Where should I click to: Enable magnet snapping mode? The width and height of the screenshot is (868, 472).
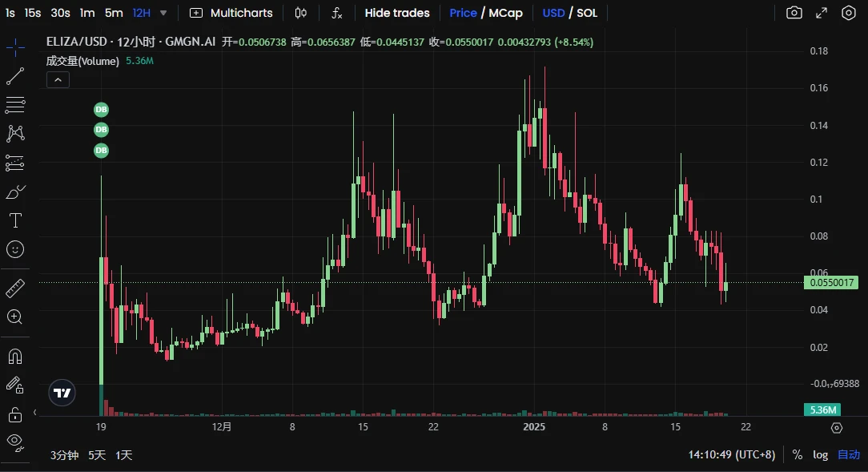[15, 356]
